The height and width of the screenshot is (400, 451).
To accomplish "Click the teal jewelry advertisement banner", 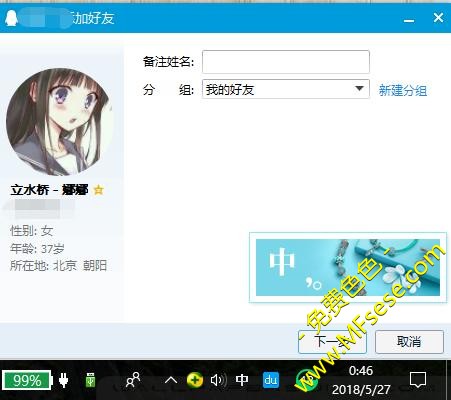I will tap(348, 267).
